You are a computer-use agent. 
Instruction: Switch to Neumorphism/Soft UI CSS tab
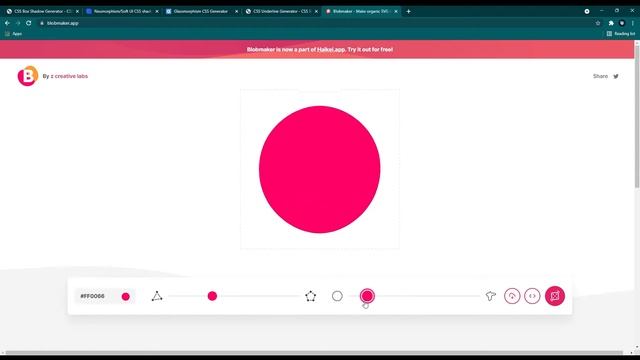coord(122,11)
